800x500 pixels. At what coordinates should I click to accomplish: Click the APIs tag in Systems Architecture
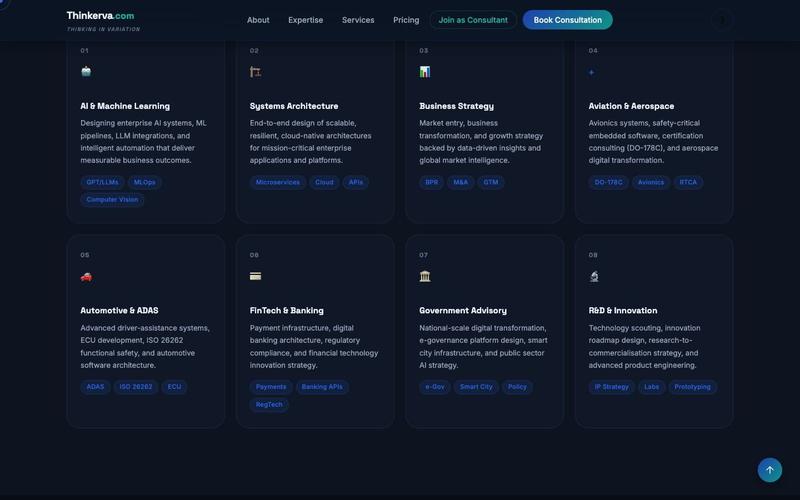(x=356, y=182)
